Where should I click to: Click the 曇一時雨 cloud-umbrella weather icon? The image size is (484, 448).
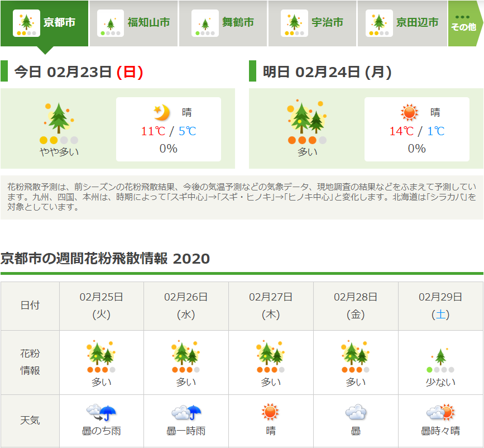(x=186, y=412)
